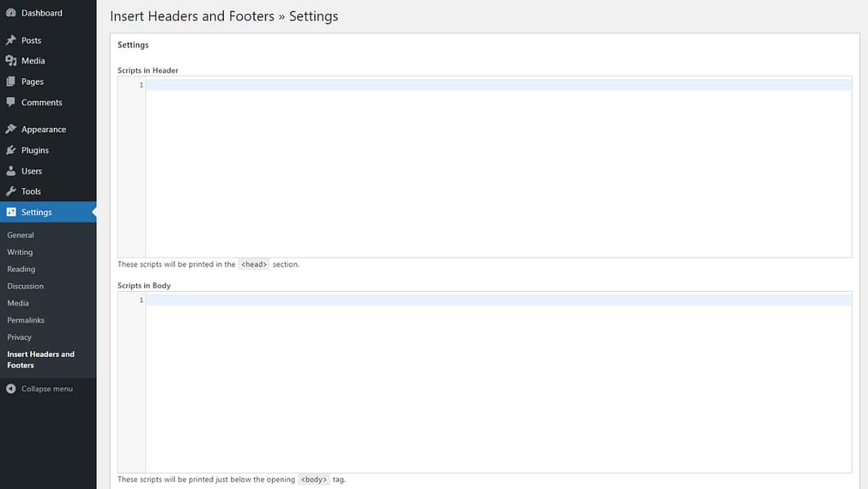Click the Users person icon

point(11,170)
